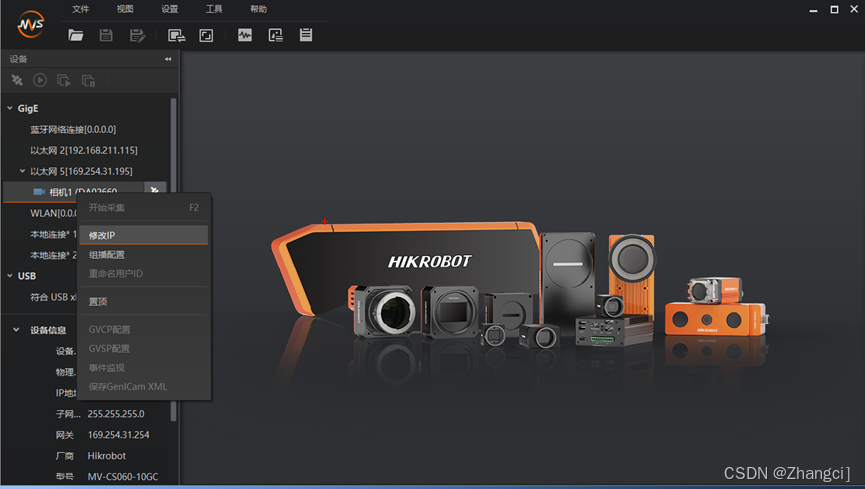Click the device info panel scrollbar
This screenshot has width=865, height=489.
(x=174, y=411)
